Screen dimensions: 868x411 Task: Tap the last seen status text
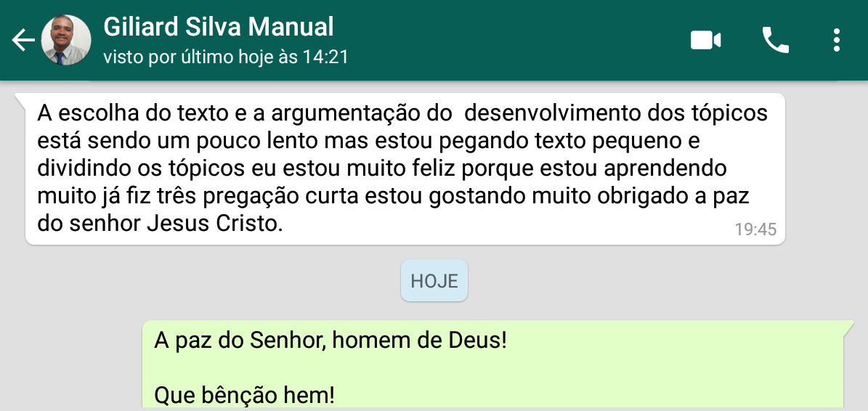(226, 57)
